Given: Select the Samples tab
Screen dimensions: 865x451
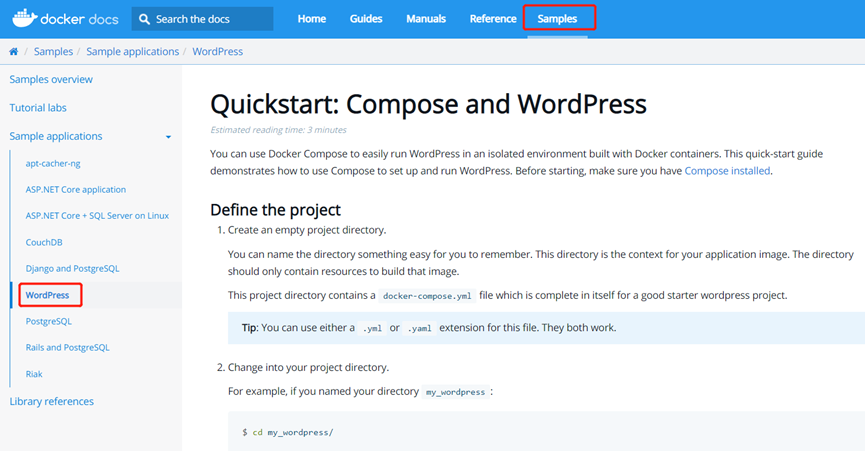Looking at the screenshot, I should [557, 19].
